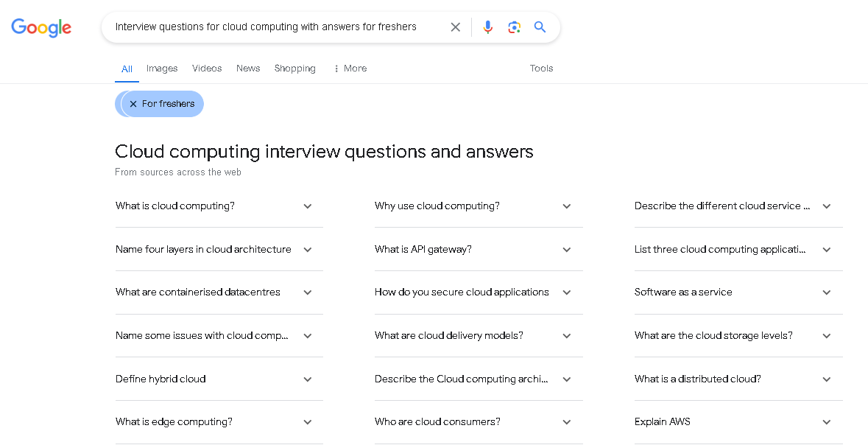Image resolution: width=868 pixels, height=445 pixels.
Task: Expand 'How do you secure cloud applications' chevron
Action: [566, 292]
